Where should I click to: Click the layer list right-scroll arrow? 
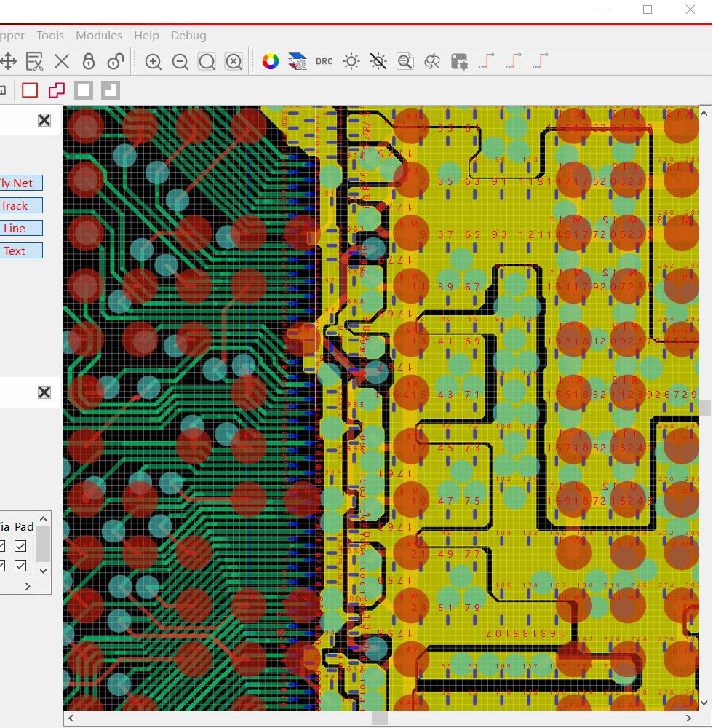tap(28, 586)
